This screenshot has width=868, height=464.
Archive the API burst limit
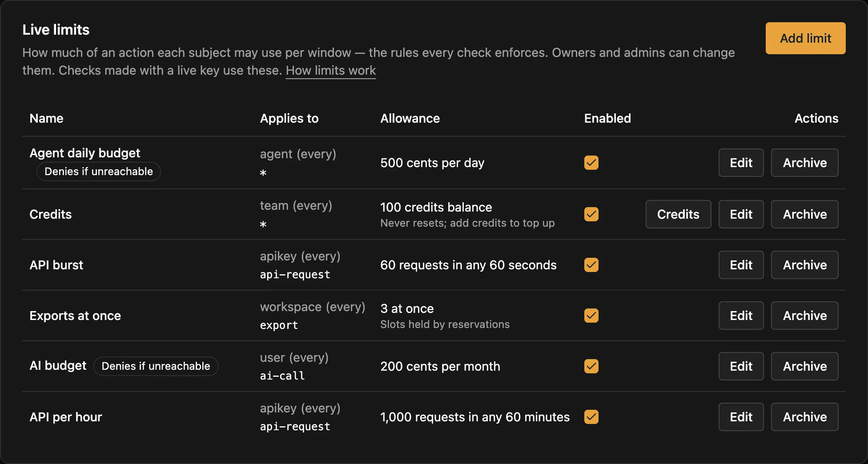pyautogui.click(x=804, y=265)
